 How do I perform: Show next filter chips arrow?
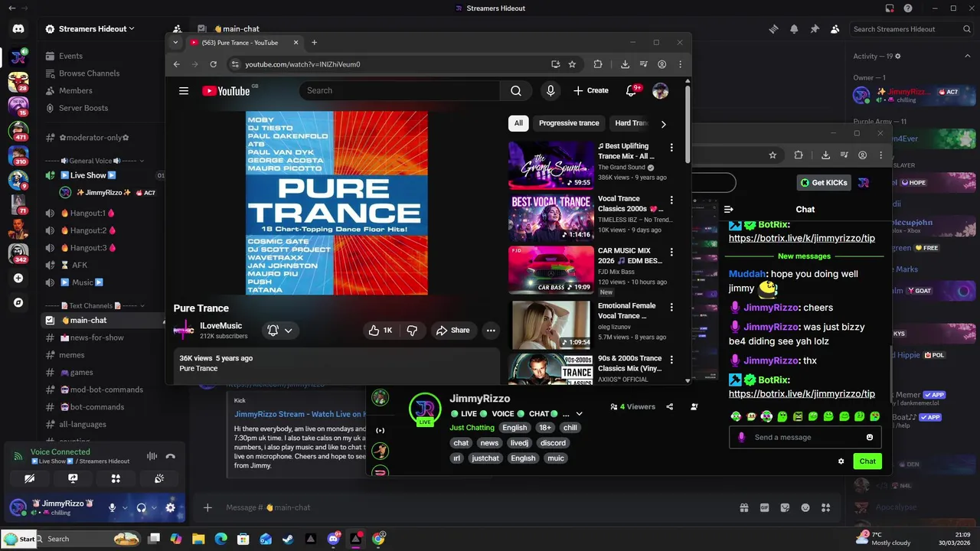[663, 124]
